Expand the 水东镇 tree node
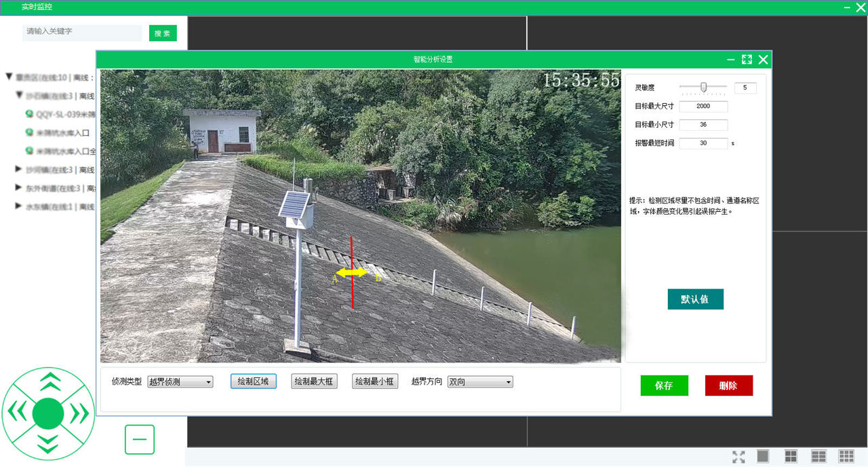 tap(19, 206)
